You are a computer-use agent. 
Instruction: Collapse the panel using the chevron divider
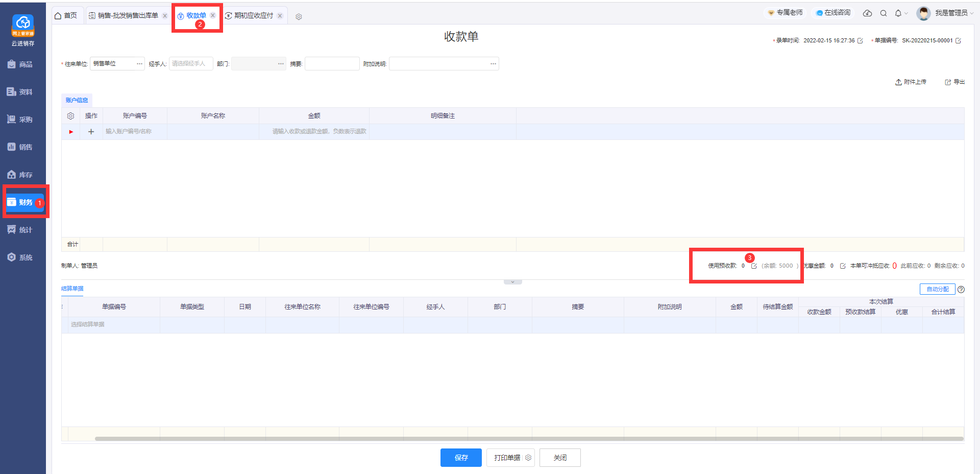[512, 282]
